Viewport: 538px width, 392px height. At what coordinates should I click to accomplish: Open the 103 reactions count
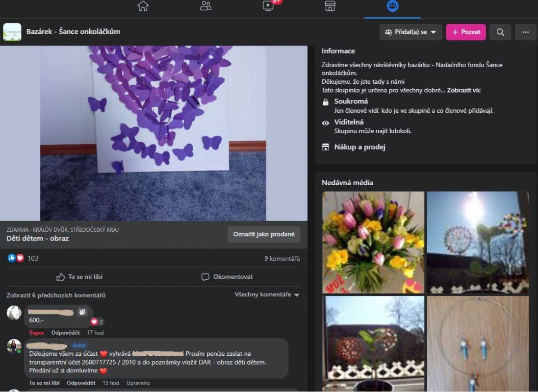tap(33, 258)
